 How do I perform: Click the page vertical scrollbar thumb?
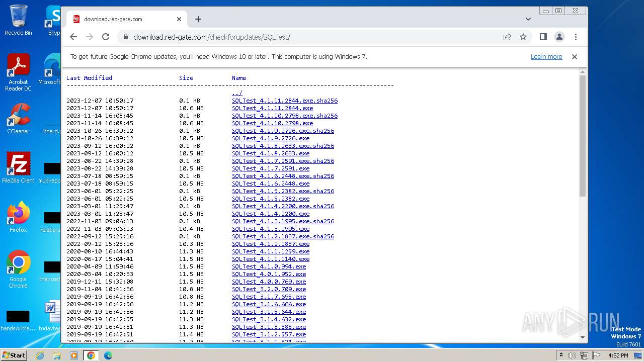tap(583, 136)
